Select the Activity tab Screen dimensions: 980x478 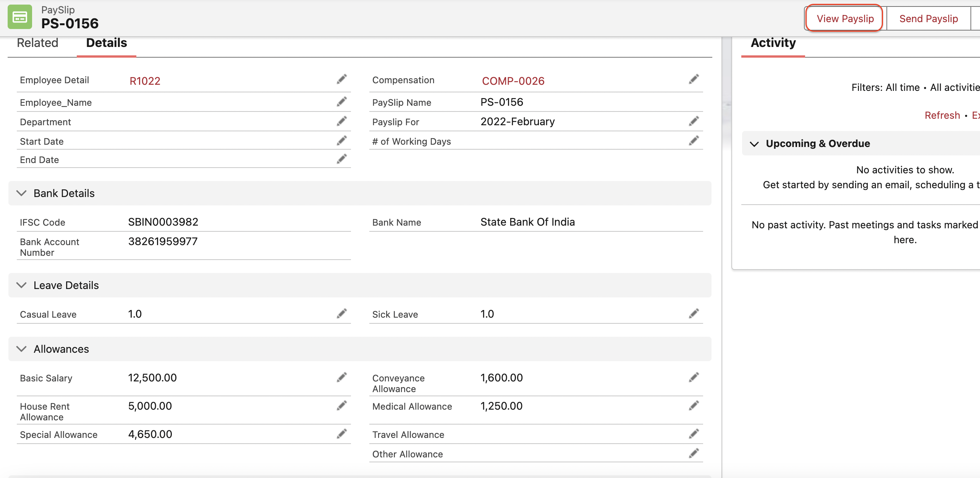(x=773, y=43)
